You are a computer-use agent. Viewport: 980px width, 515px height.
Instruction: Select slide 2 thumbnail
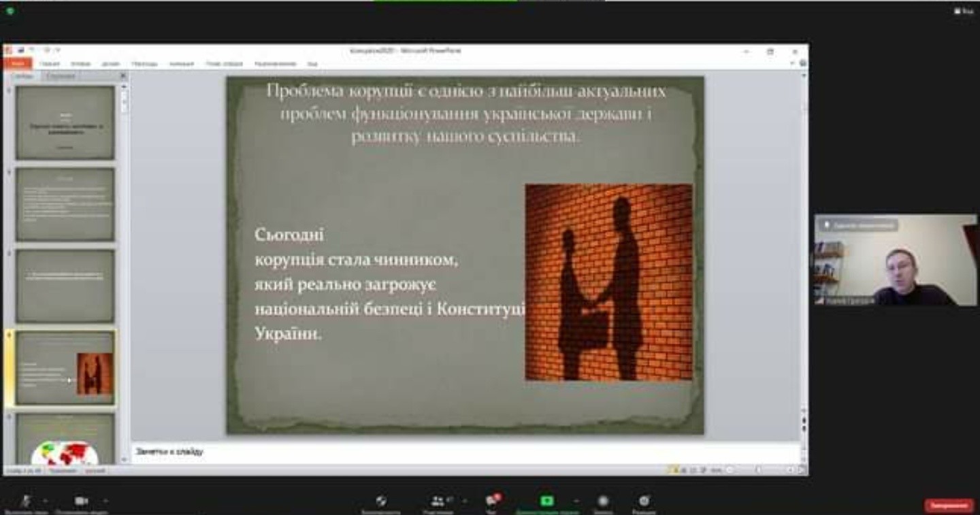coord(65,204)
